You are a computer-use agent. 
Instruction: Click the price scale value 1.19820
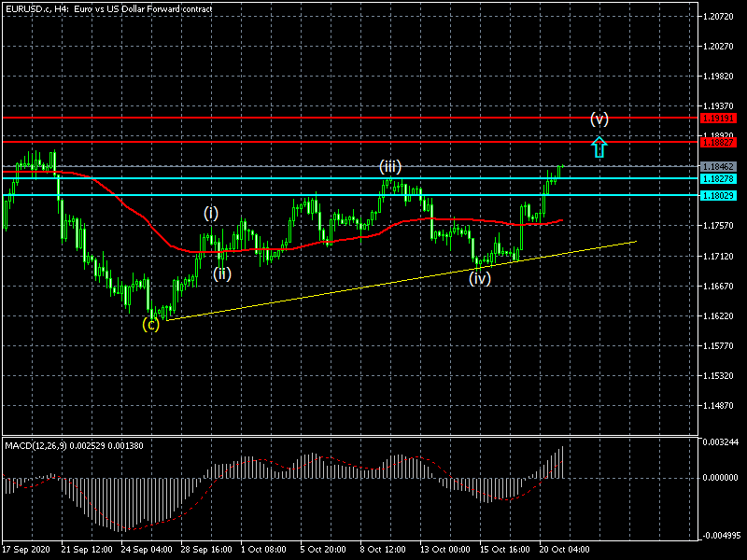718,77
